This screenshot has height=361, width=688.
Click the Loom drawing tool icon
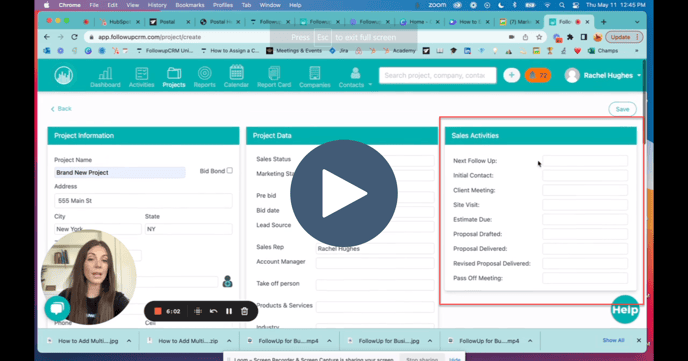click(x=198, y=311)
